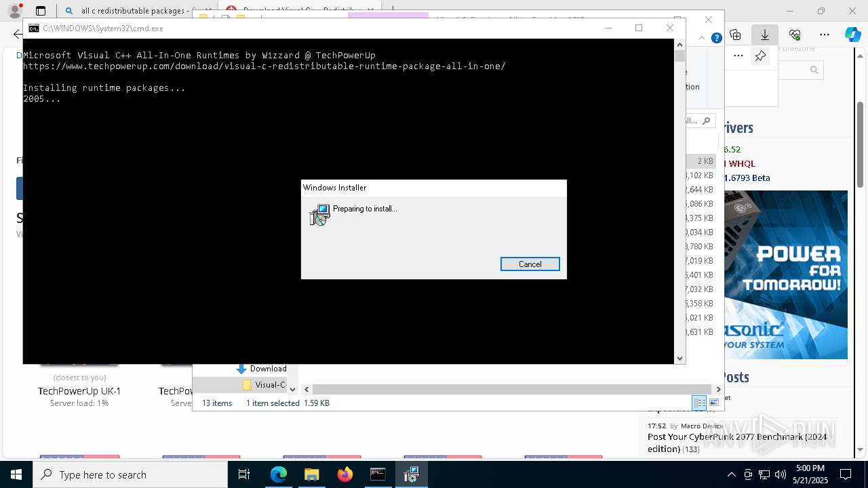Open File Explorer from taskbar
The image size is (868, 488).
[312, 474]
